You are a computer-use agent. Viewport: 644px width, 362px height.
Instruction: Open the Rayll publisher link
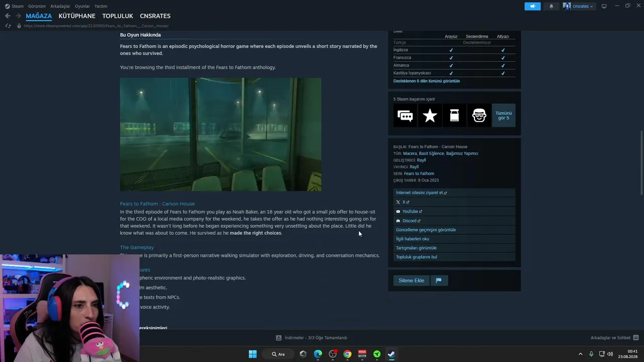[414, 167]
